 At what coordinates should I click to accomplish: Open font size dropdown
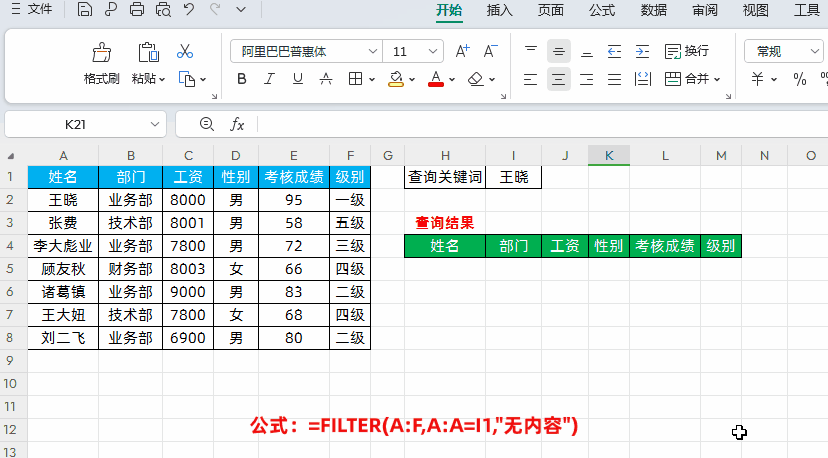pyautogui.click(x=433, y=51)
